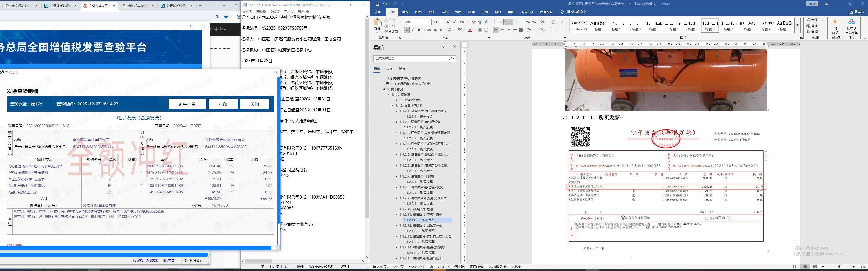Activate the Format Painter (格式刷) tool
The image size is (868, 271).
pyautogui.click(x=391, y=32)
